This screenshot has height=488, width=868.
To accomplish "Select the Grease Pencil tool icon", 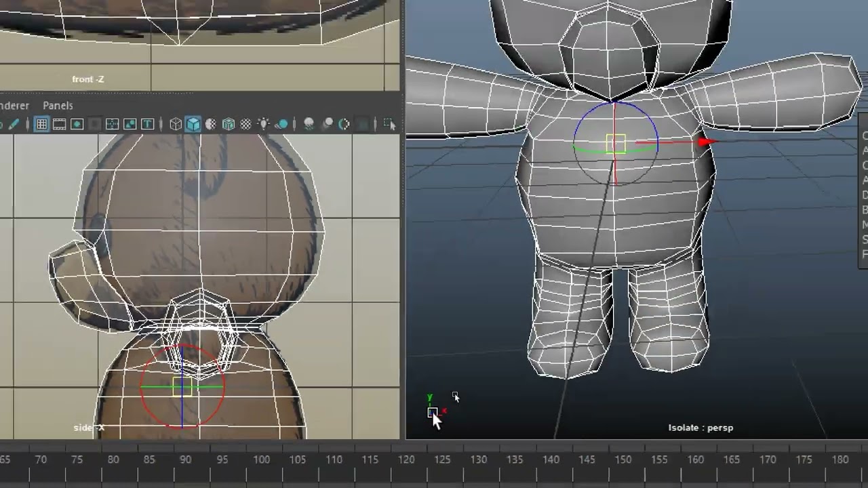I will pos(14,124).
